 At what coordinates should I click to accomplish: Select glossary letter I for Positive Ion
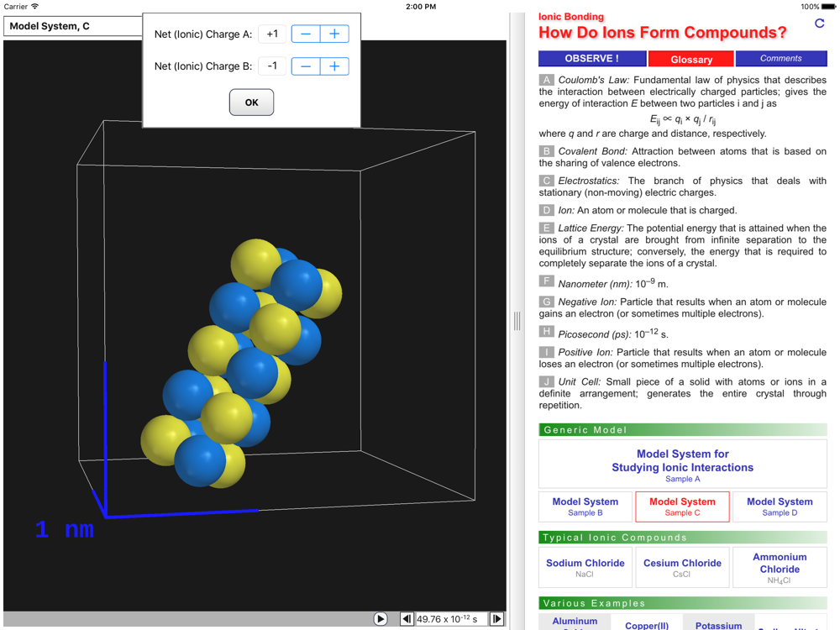pos(546,352)
